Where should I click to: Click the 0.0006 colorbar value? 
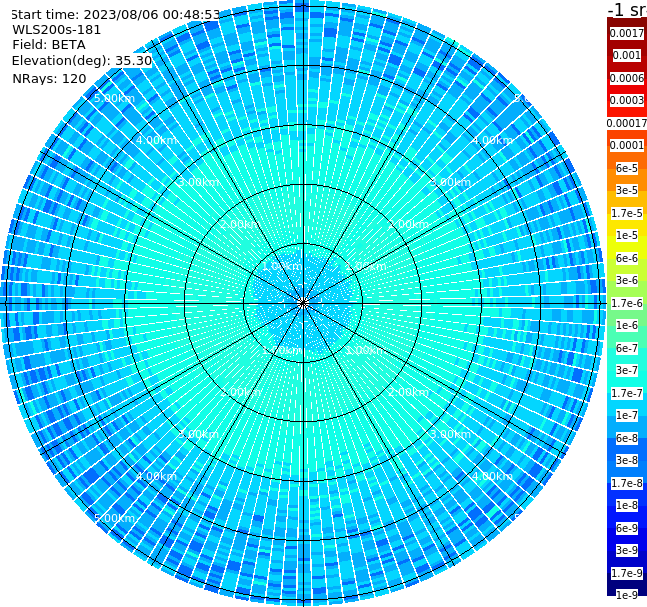click(627, 78)
